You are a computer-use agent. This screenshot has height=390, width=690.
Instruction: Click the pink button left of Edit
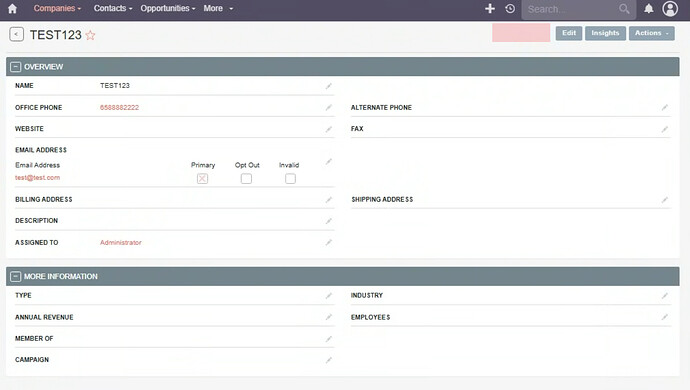(521, 33)
